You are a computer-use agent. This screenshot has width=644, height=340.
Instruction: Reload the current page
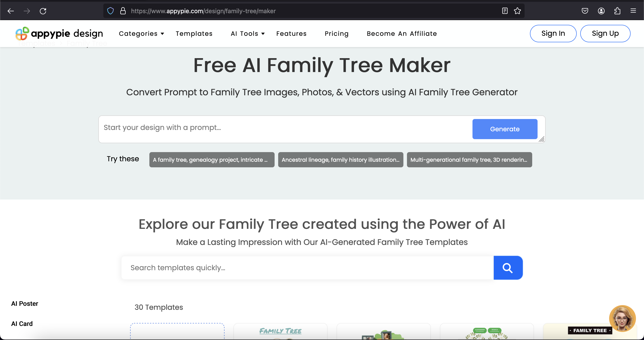(43, 11)
